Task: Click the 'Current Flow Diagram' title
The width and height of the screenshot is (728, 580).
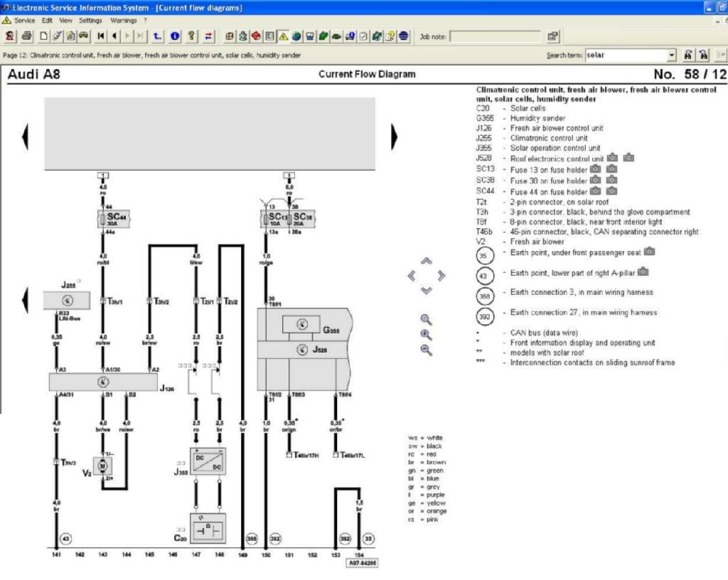Action: (x=367, y=74)
